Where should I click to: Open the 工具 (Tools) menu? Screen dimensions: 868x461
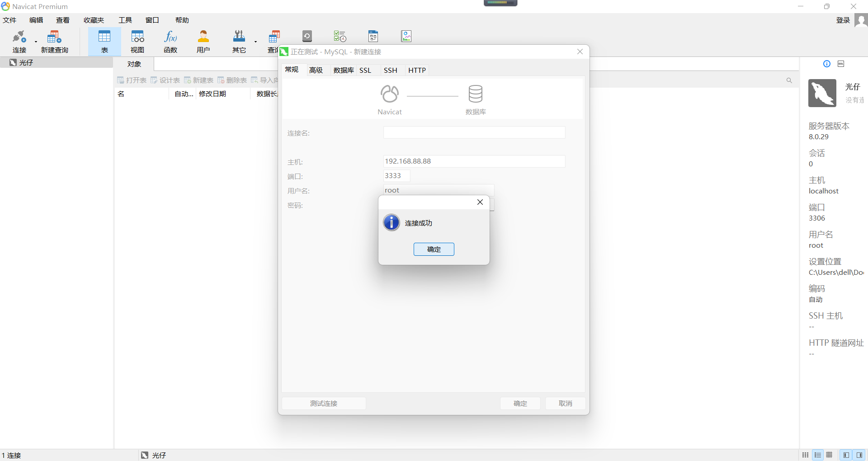pos(125,20)
